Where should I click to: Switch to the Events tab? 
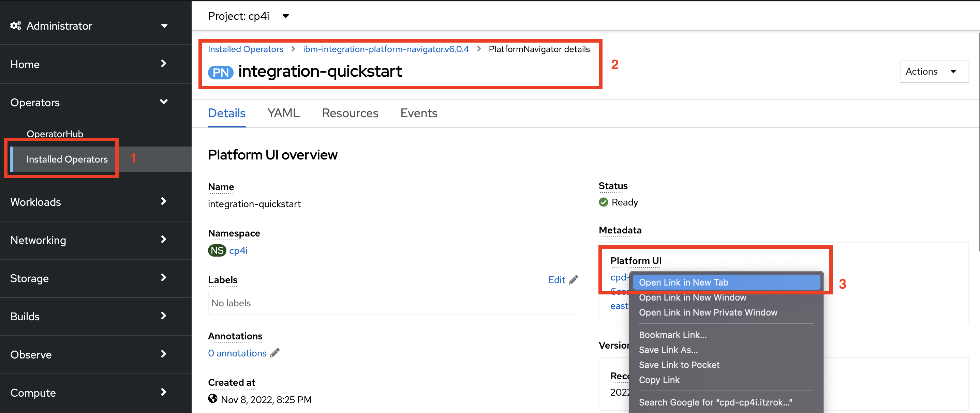pos(418,113)
